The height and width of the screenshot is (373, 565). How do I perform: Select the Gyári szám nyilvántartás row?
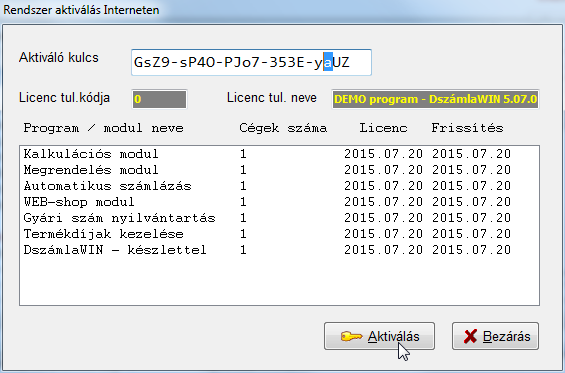pyautogui.click(x=279, y=218)
